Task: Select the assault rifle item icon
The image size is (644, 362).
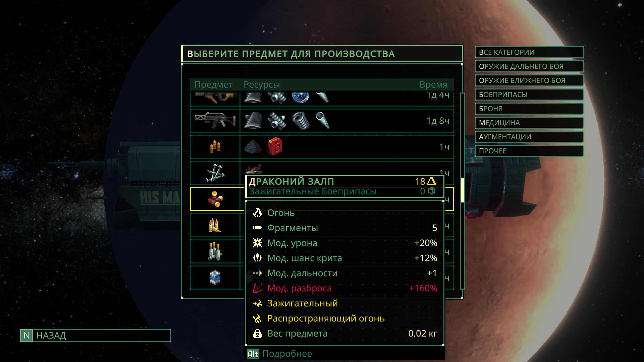Action: point(215,120)
